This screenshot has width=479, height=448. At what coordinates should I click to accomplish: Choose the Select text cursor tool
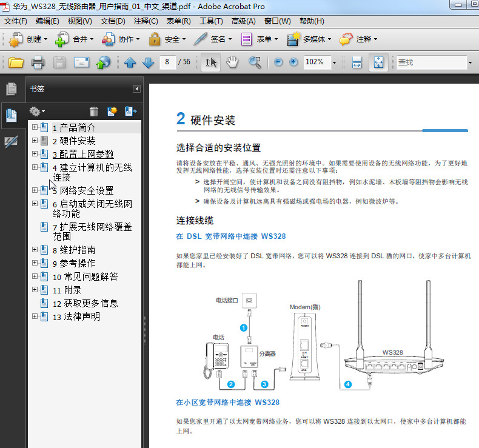[x=211, y=62]
